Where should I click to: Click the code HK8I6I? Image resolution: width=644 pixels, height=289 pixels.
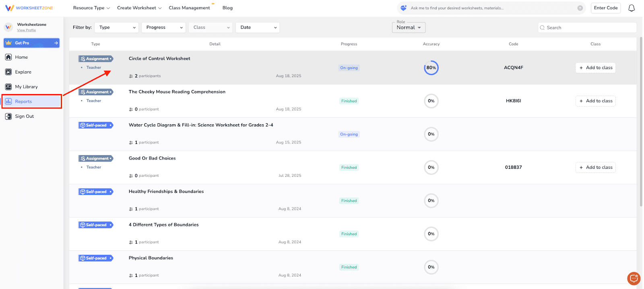click(x=514, y=101)
